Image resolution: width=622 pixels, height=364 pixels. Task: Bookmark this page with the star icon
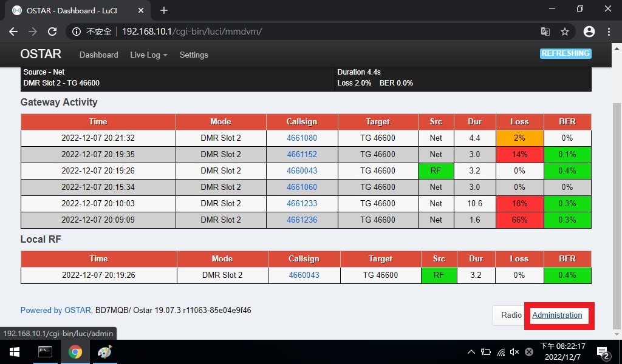565,32
